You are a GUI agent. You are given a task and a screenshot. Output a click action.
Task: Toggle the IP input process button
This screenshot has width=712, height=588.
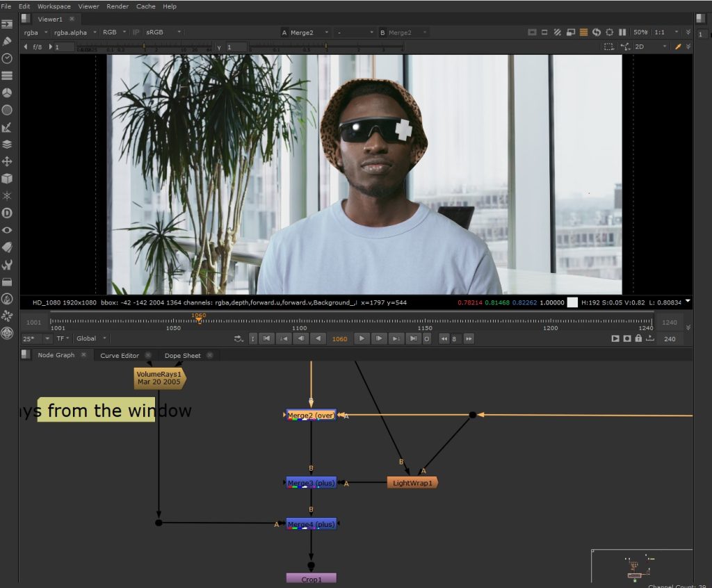click(136, 32)
